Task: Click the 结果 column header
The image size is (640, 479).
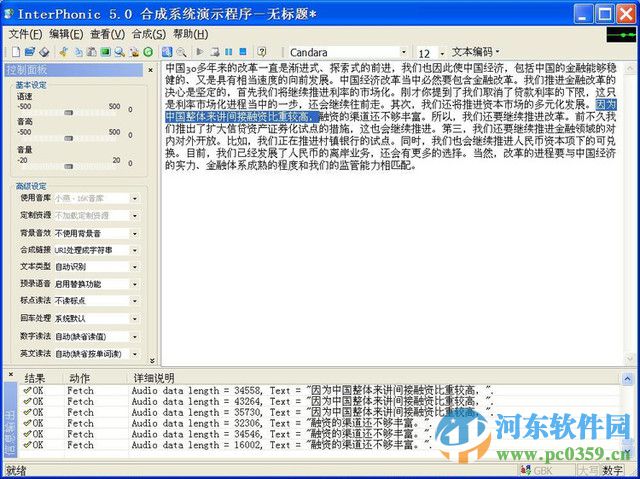Action: click(x=35, y=378)
